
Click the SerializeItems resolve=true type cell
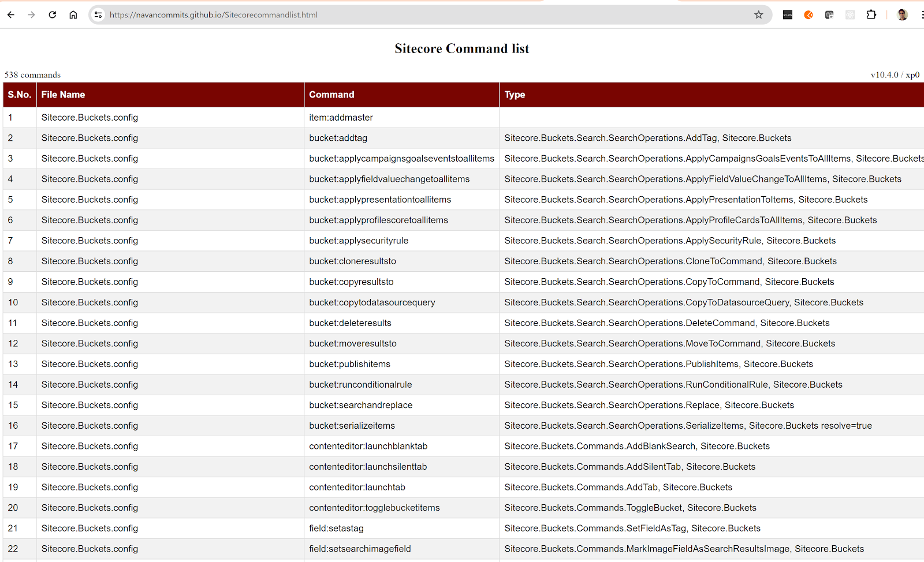[712, 426]
